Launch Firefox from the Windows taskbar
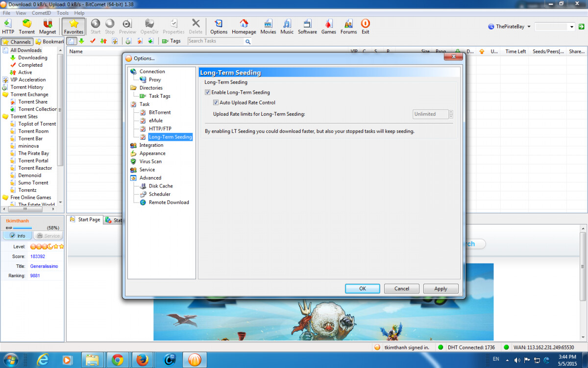This screenshot has width=588, height=368. pyautogui.click(x=143, y=360)
